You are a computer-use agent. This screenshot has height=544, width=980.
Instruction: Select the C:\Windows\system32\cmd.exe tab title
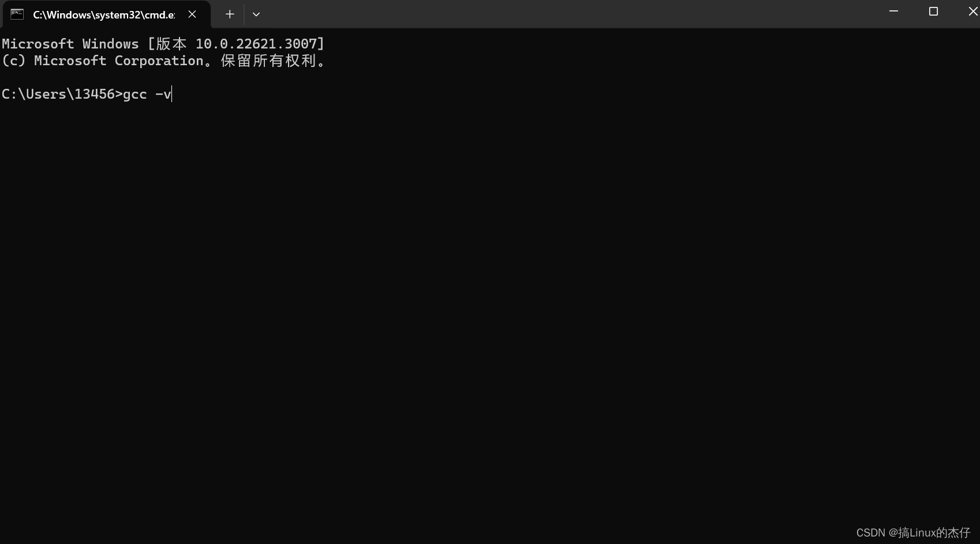[104, 15]
